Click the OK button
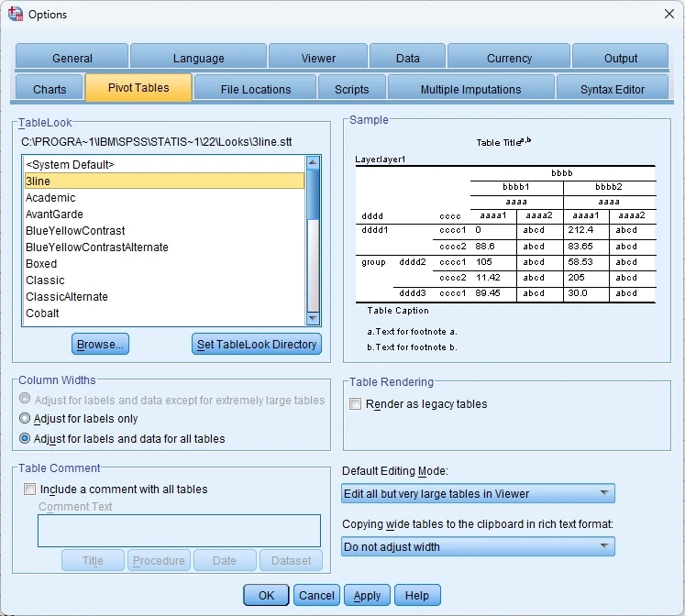This screenshot has height=616, width=685. pos(266,595)
